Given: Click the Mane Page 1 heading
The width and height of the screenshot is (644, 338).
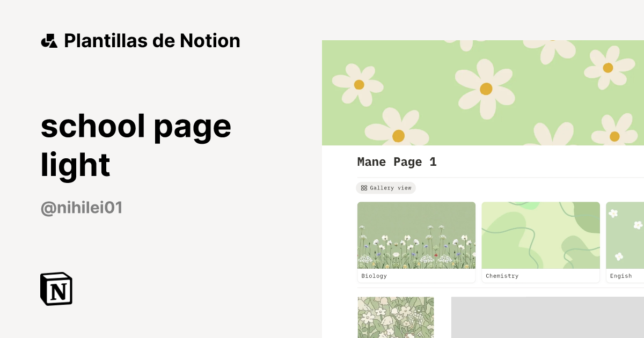Looking at the screenshot, I should pyautogui.click(x=397, y=161).
